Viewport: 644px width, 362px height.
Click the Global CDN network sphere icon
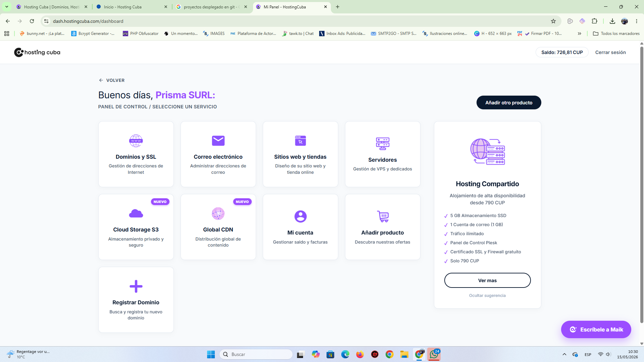coord(218,213)
